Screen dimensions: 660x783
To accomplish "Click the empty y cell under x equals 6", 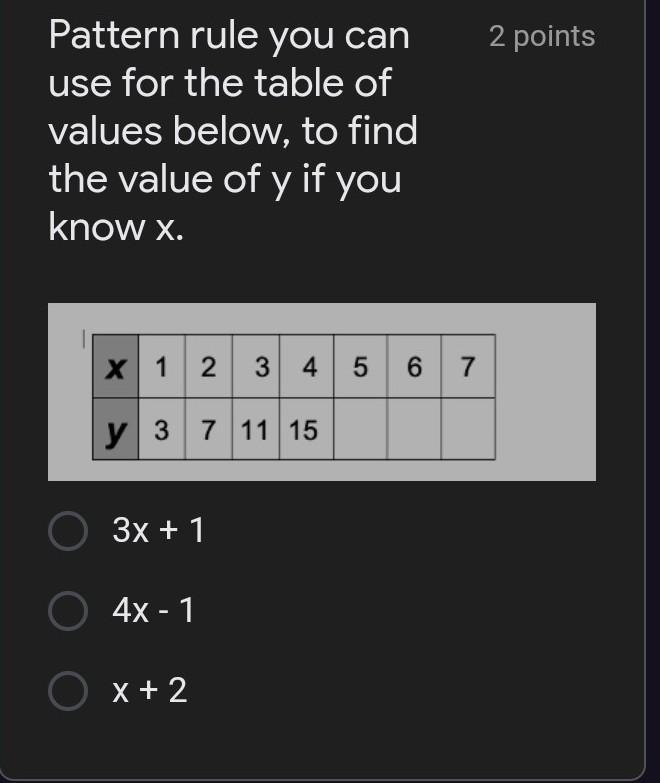I will [413, 430].
